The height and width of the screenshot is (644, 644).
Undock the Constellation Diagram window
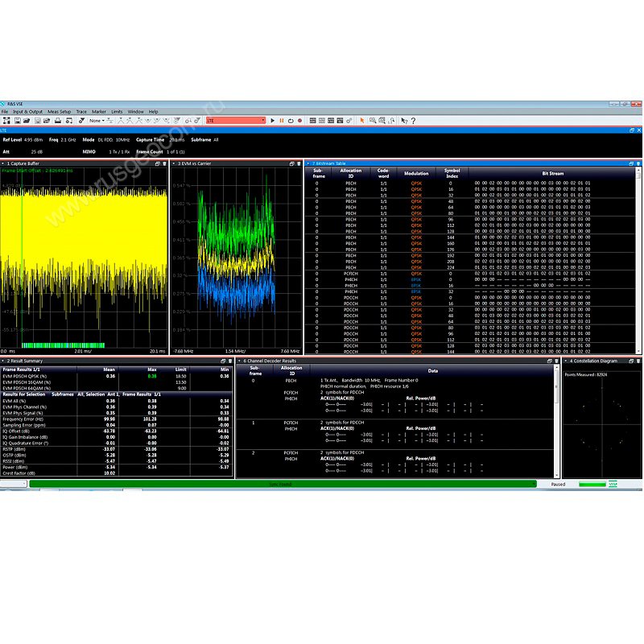click(631, 361)
